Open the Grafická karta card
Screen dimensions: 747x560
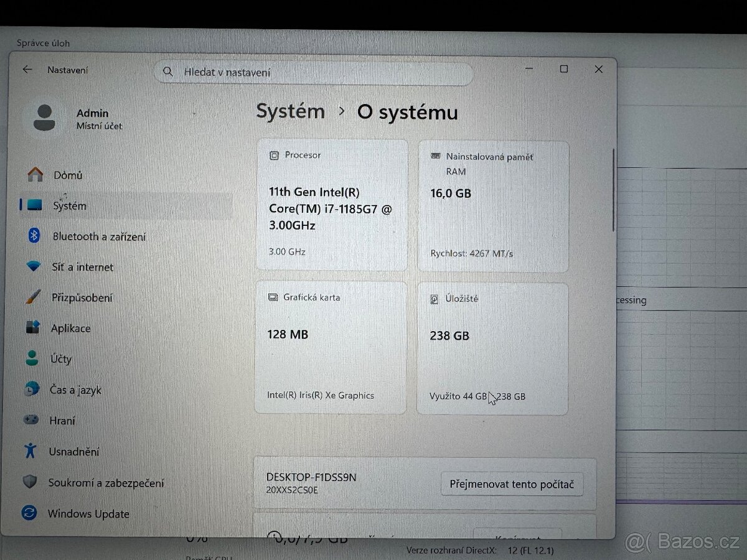tap(331, 347)
